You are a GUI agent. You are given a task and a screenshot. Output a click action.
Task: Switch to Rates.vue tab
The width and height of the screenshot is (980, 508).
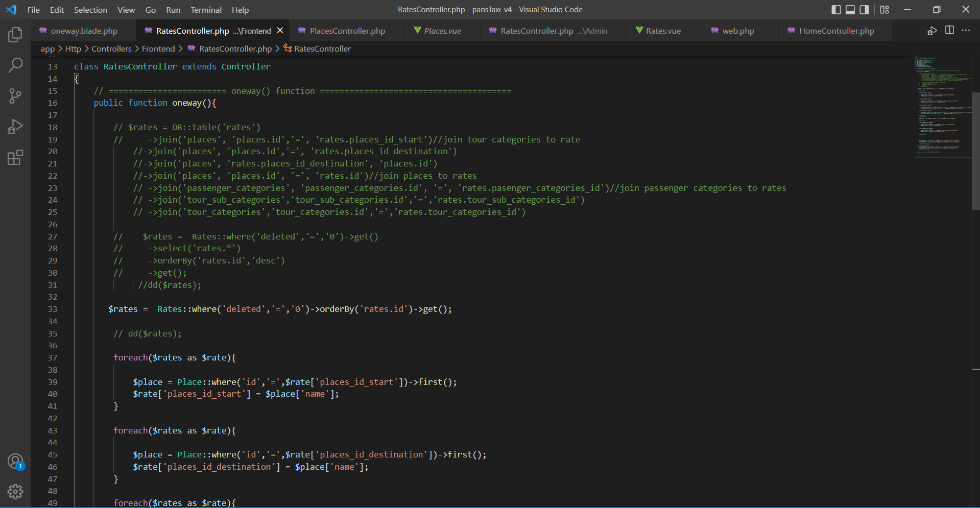click(663, 31)
